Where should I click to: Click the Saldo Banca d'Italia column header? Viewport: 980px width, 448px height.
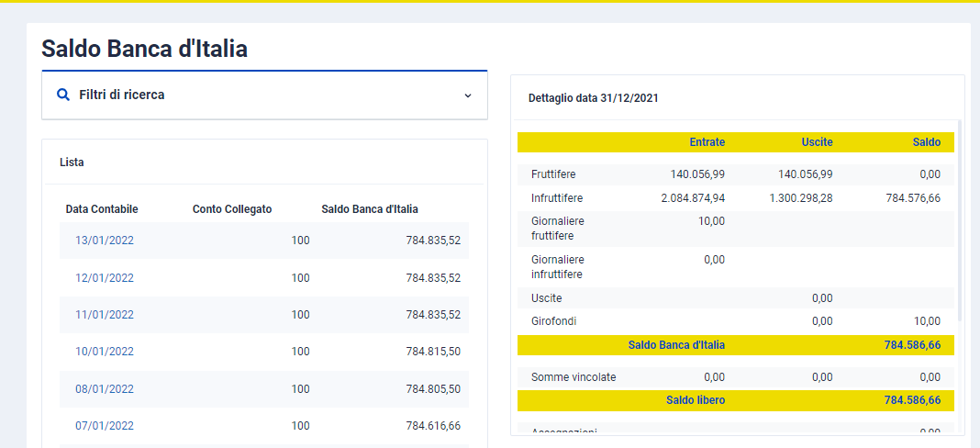point(370,209)
